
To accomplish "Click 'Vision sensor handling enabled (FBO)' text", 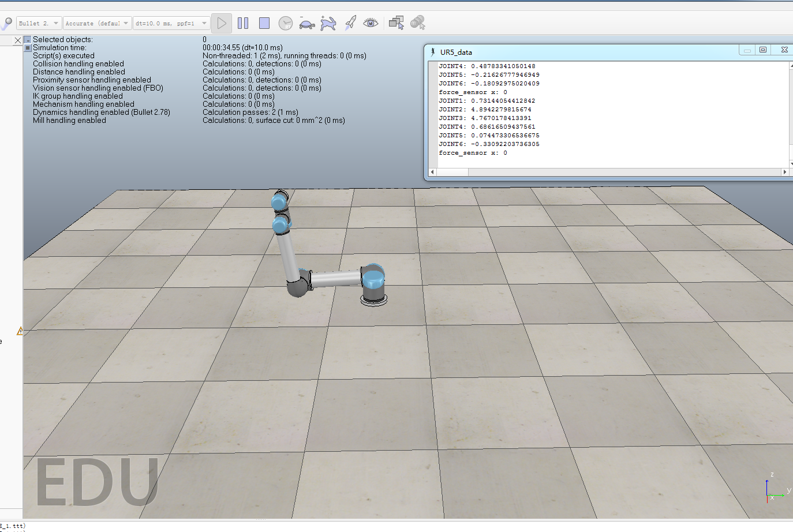I will pos(98,88).
